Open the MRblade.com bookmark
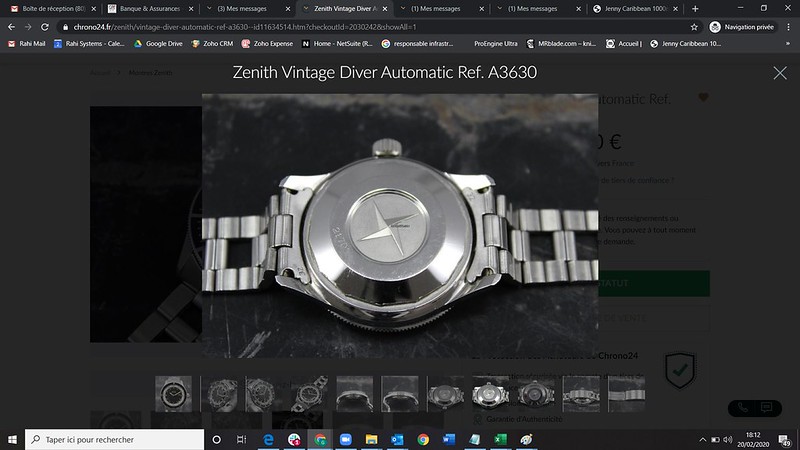800x450 pixels. coord(561,44)
